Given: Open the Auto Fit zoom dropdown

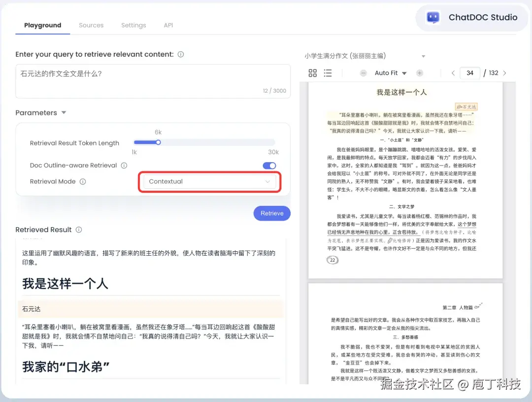Looking at the screenshot, I should (x=390, y=73).
